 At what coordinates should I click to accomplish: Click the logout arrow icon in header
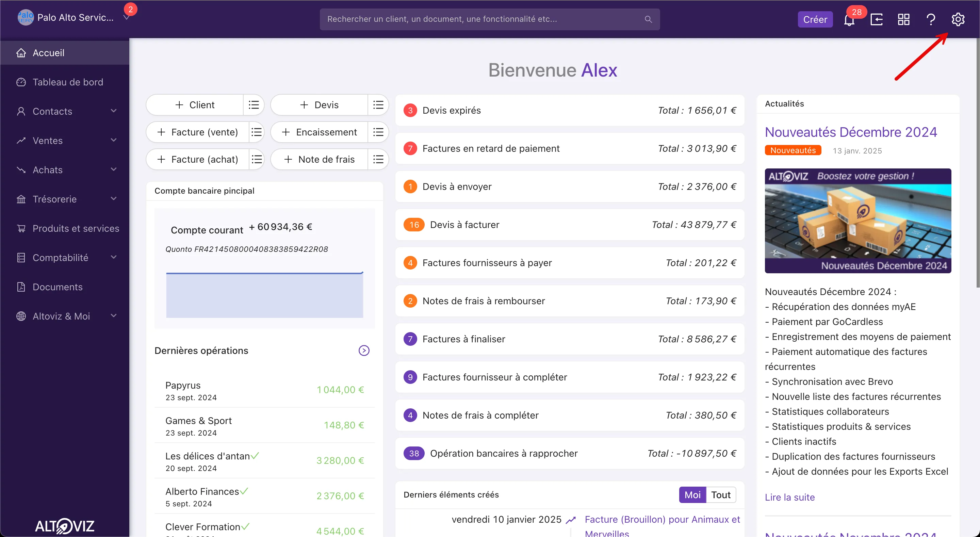[x=877, y=19]
